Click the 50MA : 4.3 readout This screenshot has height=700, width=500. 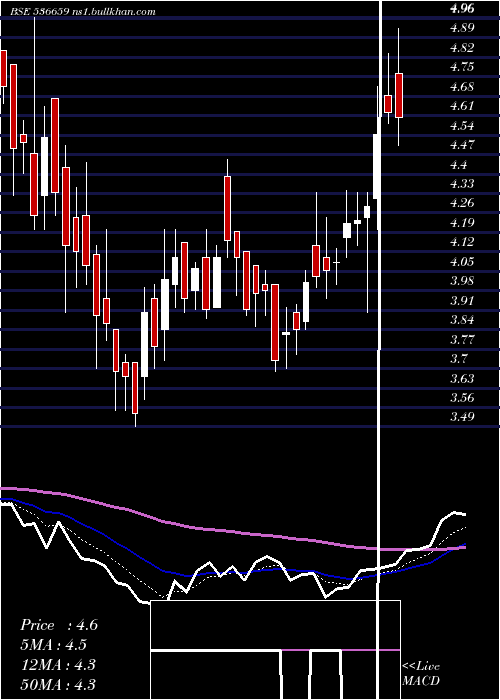point(58,684)
